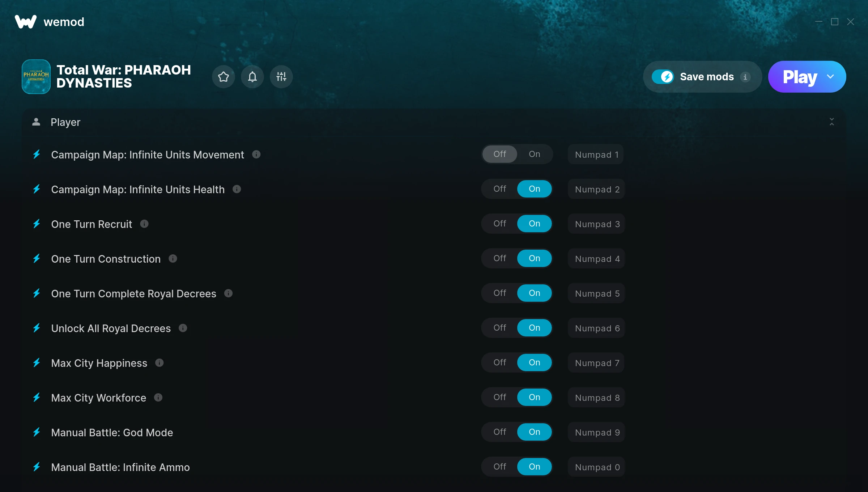Turn On Infinite Units Movement
Image resolution: width=868 pixels, height=492 pixels.
[x=535, y=154]
